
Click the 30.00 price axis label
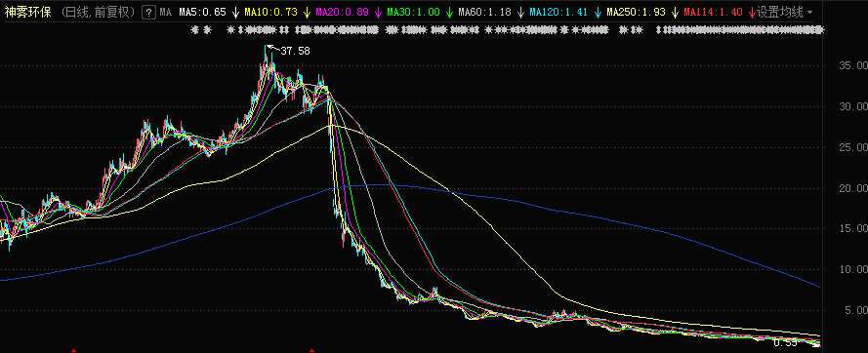click(x=853, y=106)
